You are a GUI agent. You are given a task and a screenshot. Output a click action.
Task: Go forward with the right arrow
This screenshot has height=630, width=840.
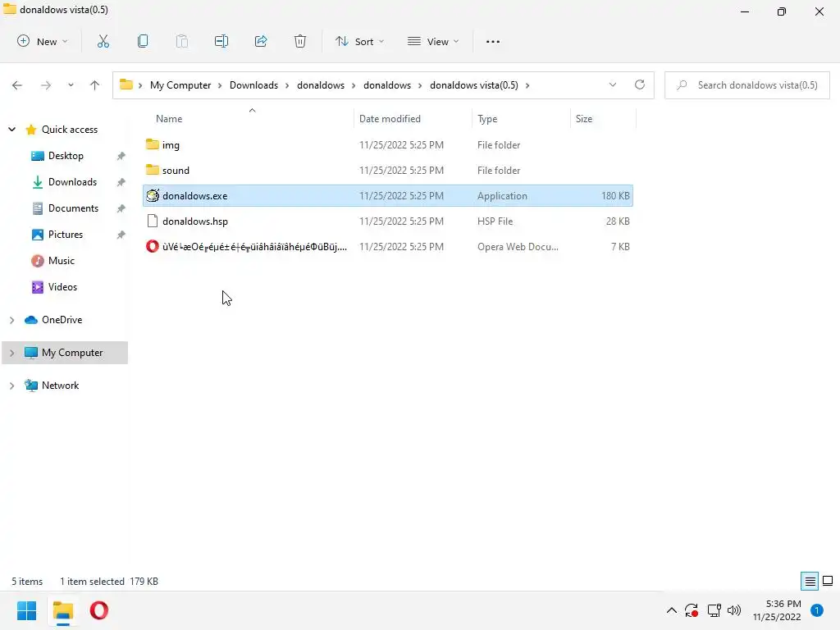pos(46,85)
